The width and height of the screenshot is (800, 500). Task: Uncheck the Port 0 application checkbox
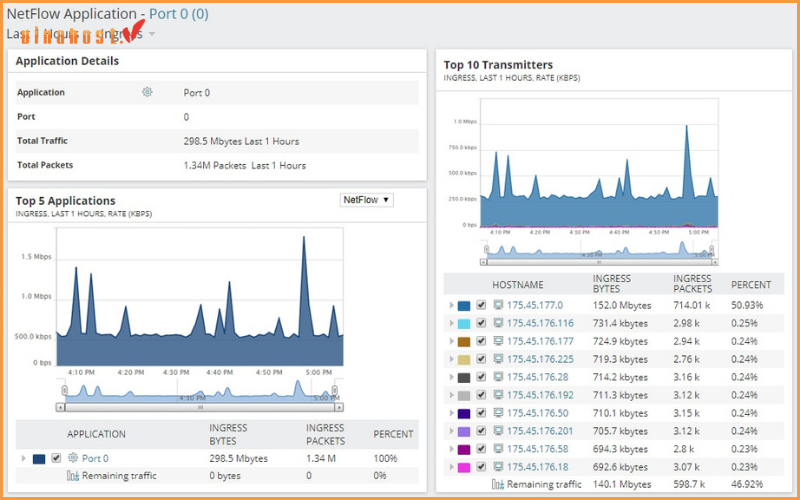coord(56,458)
